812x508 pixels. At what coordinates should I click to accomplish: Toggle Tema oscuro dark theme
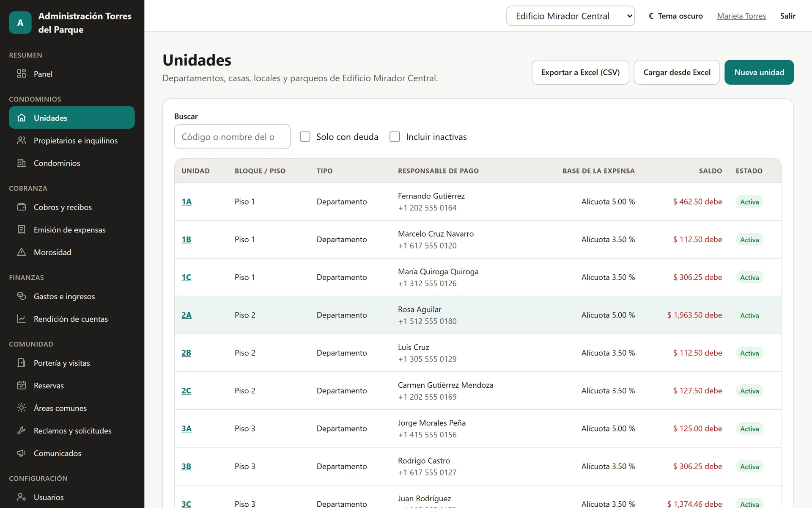676,16
